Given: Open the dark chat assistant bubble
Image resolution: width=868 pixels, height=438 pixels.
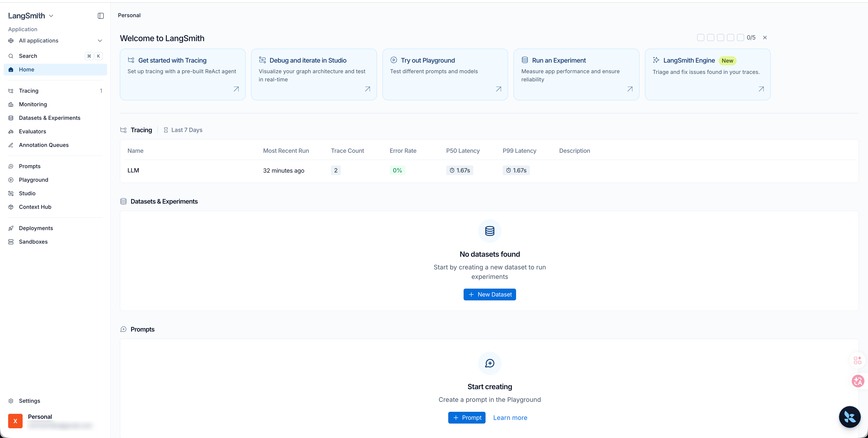Looking at the screenshot, I should click(x=849, y=417).
